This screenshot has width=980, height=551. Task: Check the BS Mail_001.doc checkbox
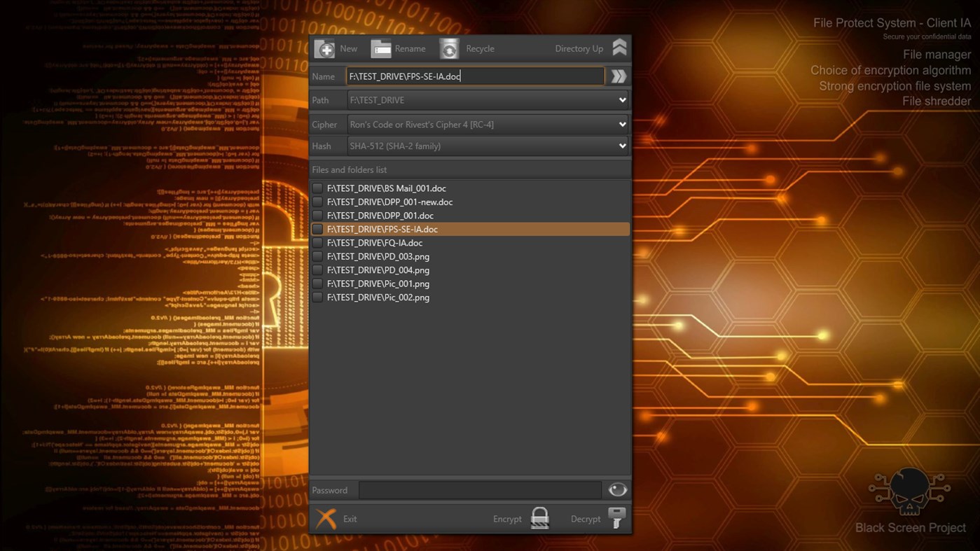317,188
